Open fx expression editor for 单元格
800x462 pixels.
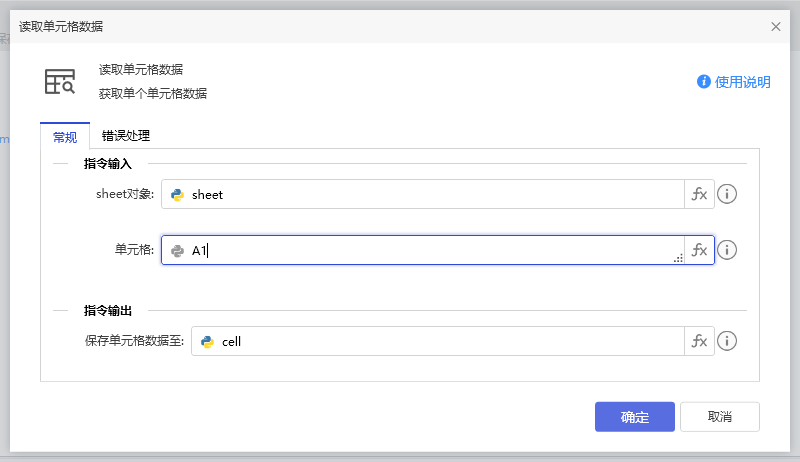coord(699,250)
